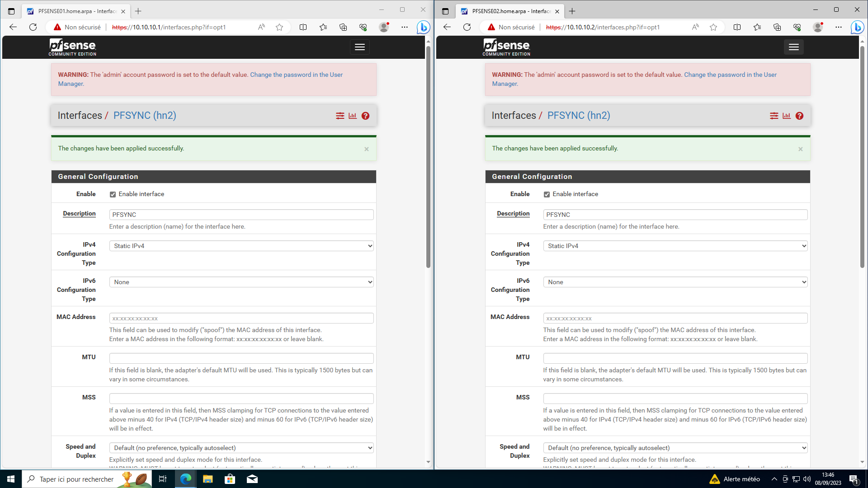Click the related settings sliders icon in PFSENSE02 header
The height and width of the screenshot is (488, 868).
pyautogui.click(x=774, y=116)
